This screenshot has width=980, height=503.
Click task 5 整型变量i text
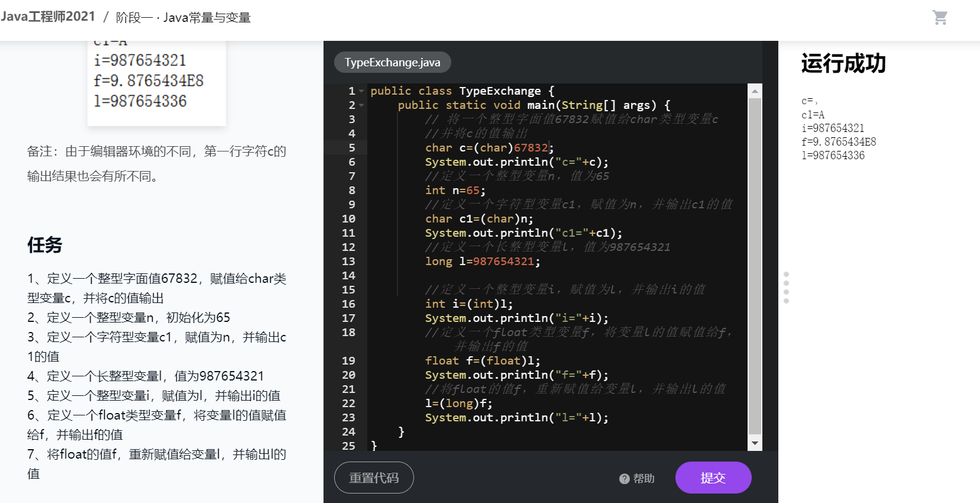(154, 396)
